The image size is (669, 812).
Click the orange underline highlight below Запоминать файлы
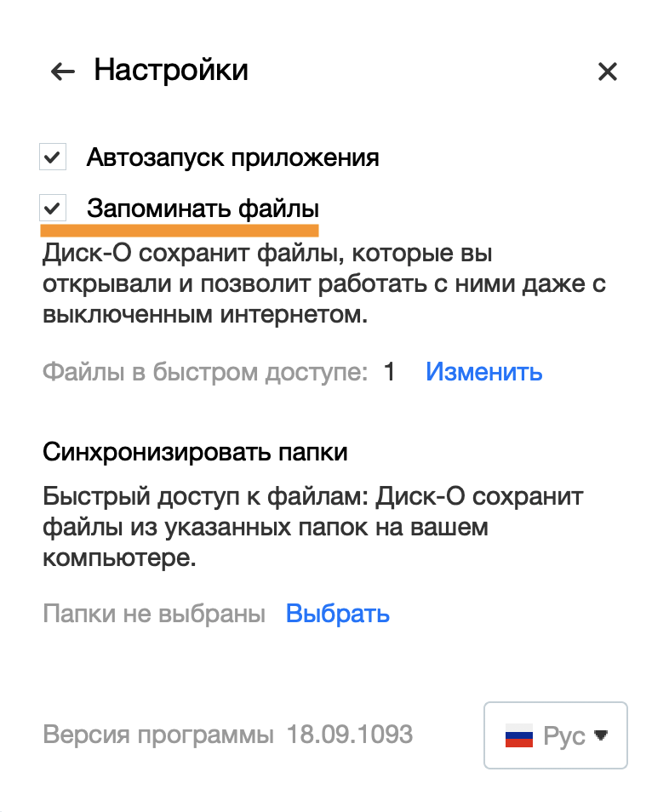point(180,231)
